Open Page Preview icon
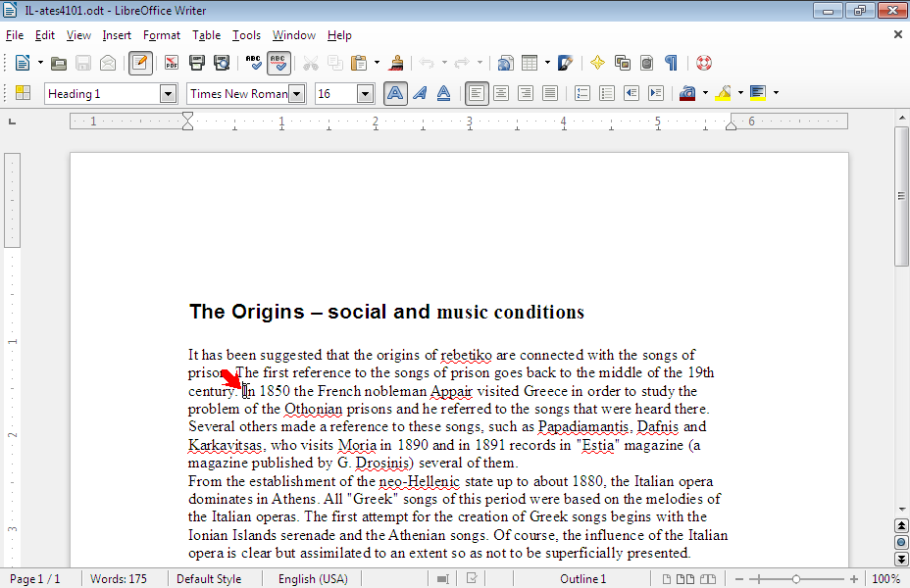910x588 pixels. pyautogui.click(x=222, y=63)
